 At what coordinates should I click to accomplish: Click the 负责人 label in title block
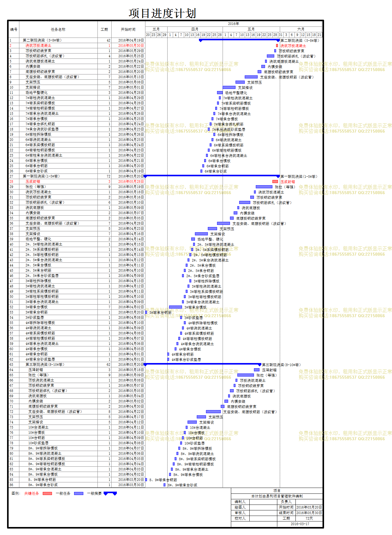(286, 502)
